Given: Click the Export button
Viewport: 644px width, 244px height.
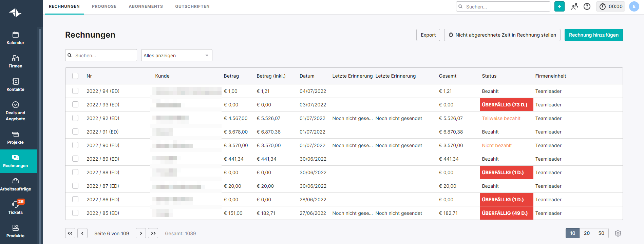Looking at the screenshot, I should 428,35.
